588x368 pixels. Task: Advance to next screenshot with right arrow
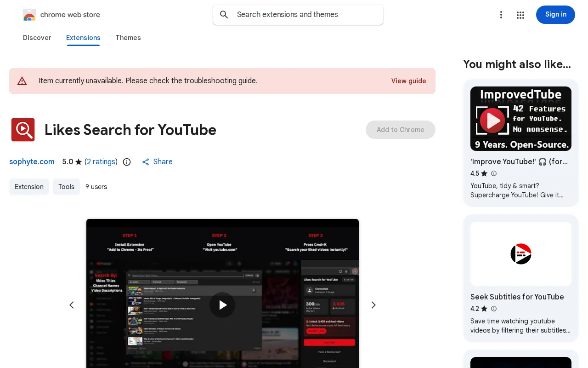click(373, 305)
